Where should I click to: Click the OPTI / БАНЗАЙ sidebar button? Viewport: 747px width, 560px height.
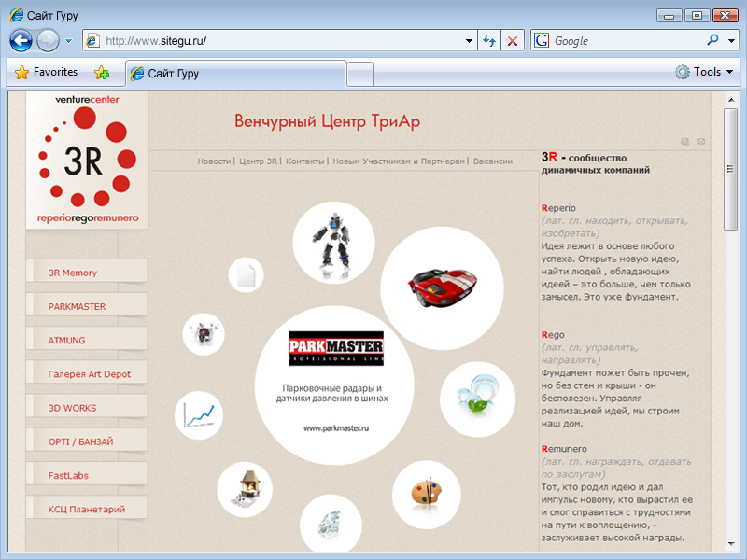point(87,441)
